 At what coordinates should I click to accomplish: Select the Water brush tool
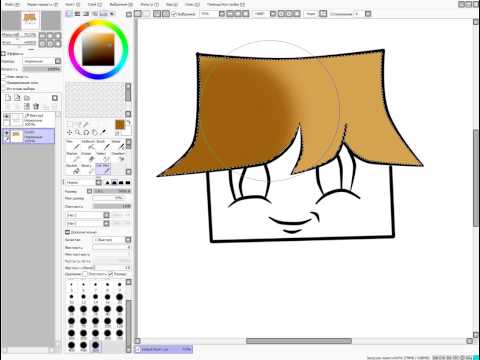[x=118, y=145]
